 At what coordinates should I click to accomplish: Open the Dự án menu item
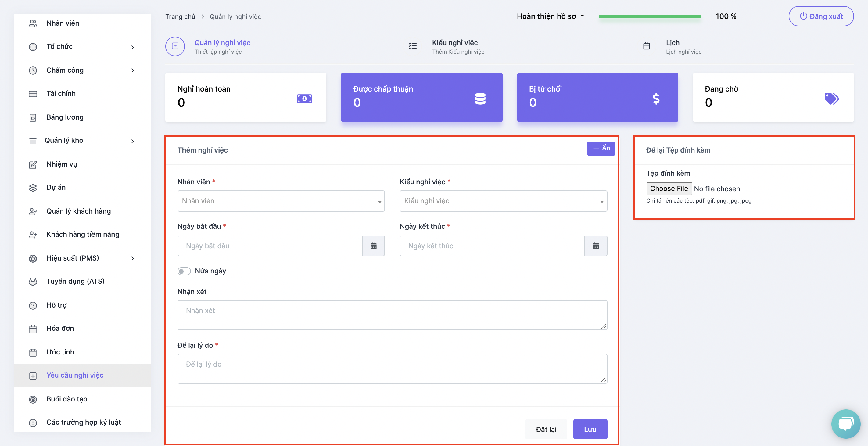coord(82,188)
